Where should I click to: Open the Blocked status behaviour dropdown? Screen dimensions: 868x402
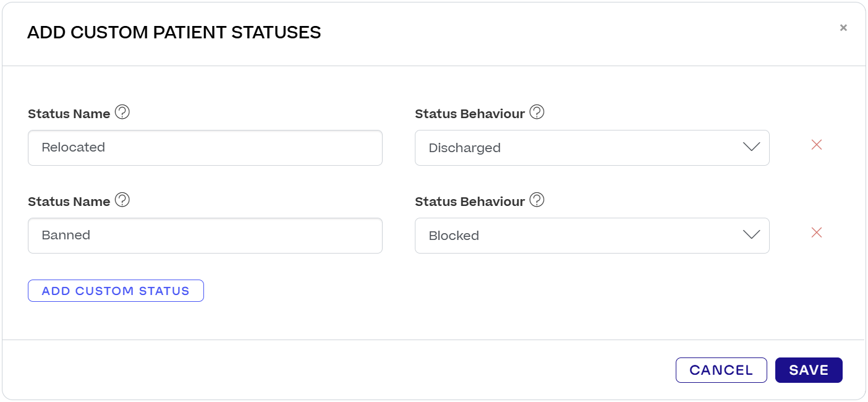pyautogui.click(x=592, y=235)
